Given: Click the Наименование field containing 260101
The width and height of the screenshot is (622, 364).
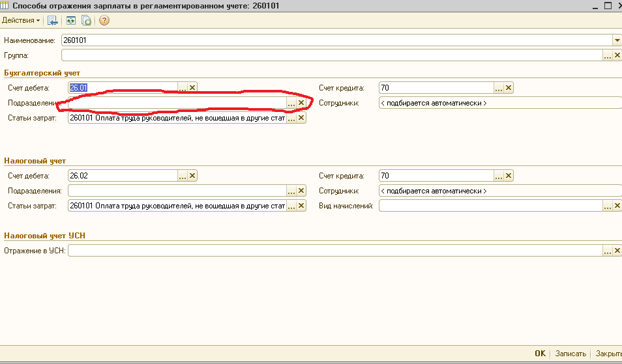Looking at the screenshot, I should (337, 40).
